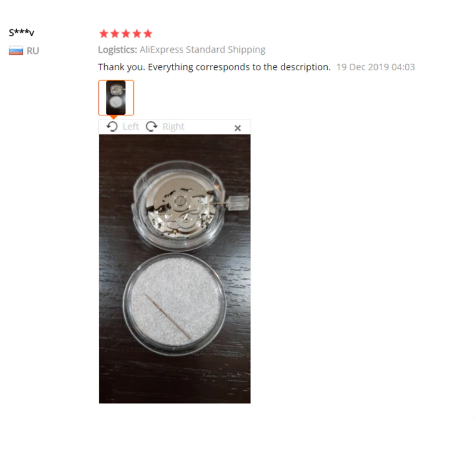
Task: Select the review photo thumbnail
Action: coord(116,98)
